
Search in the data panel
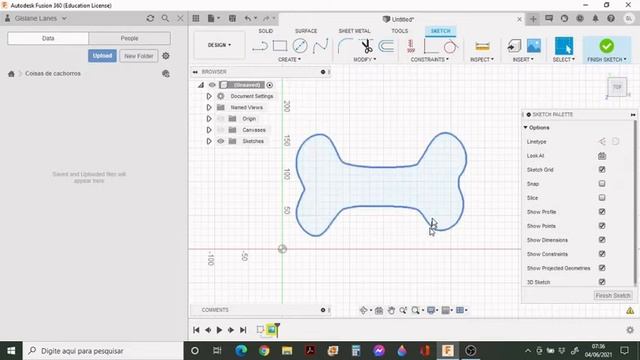[x=165, y=18]
